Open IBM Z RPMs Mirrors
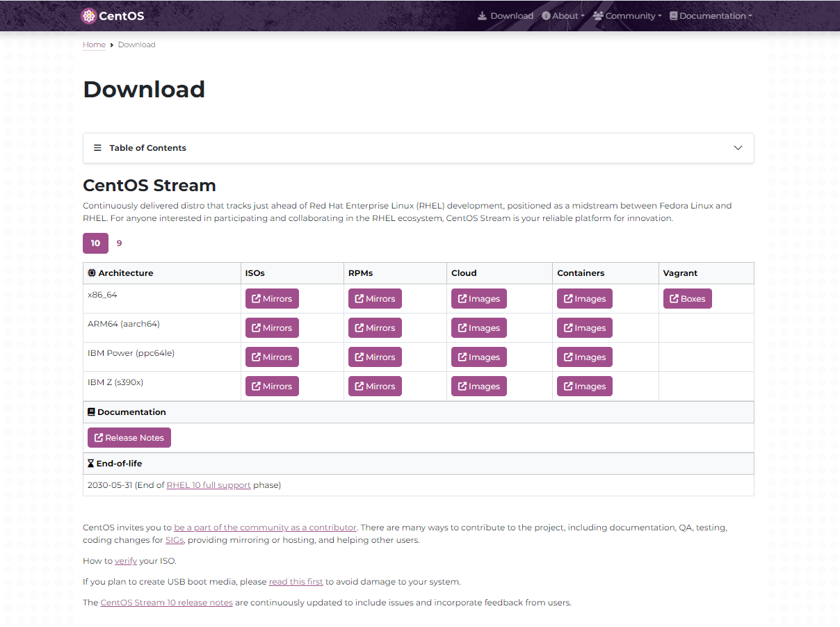 (375, 386)
